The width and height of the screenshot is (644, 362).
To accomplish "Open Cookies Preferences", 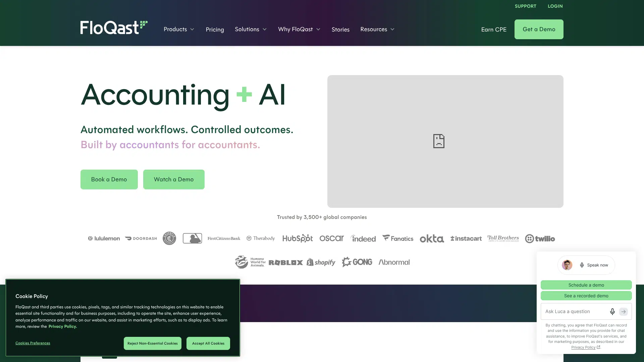I will (33, 343).
